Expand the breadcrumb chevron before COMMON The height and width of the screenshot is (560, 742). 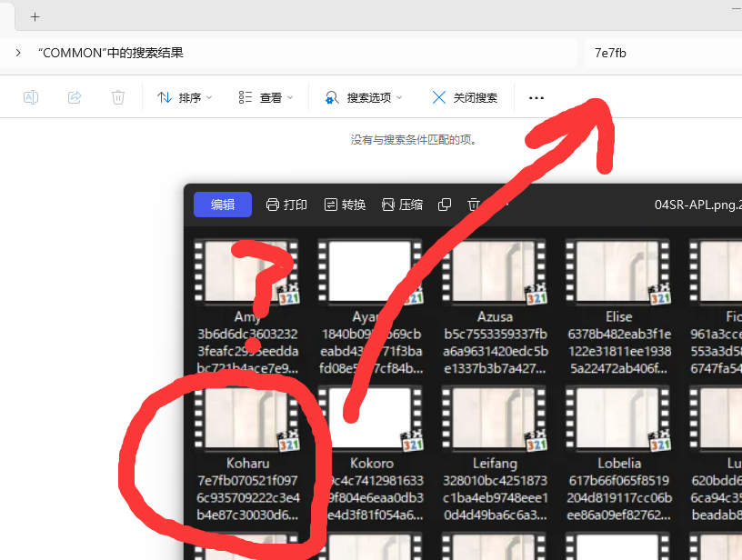pyautogui.click(x=18, y=53)
